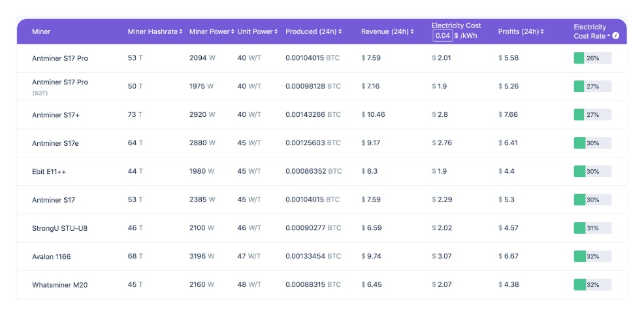The height and width of the screenshot is (319, 644).
Task: Select the $ 5.3 profit value
Action: click(x=506, y=199)
